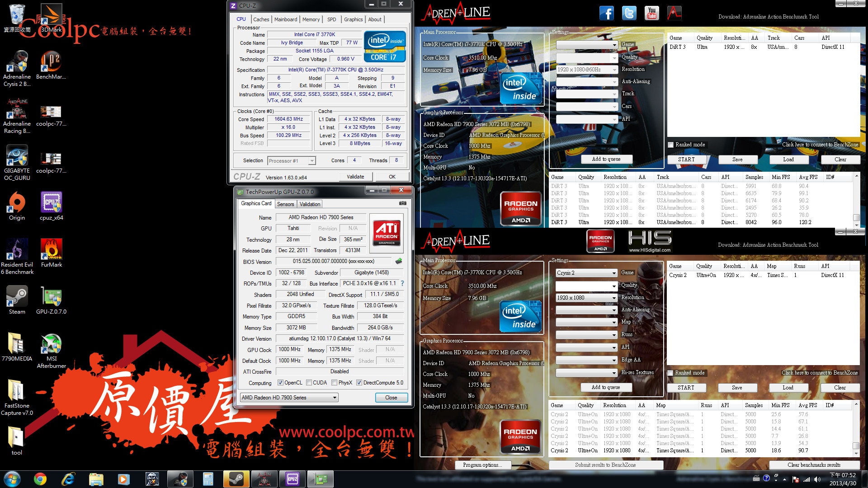868x488 pixels.
Task: Click Submit results to BenchZone
Action: (x=605, y=465)
